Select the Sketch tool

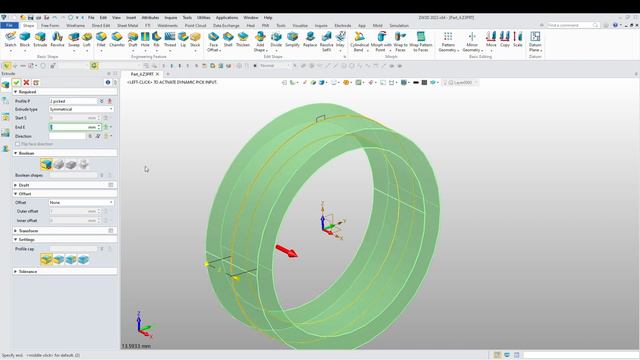point(11,40)
